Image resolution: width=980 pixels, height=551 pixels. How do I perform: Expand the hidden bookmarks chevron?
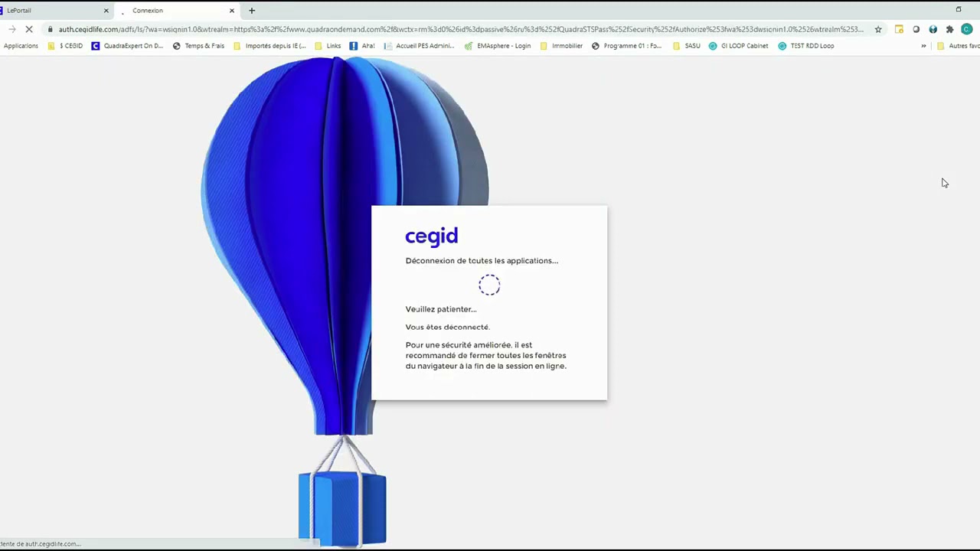point(923,46)
